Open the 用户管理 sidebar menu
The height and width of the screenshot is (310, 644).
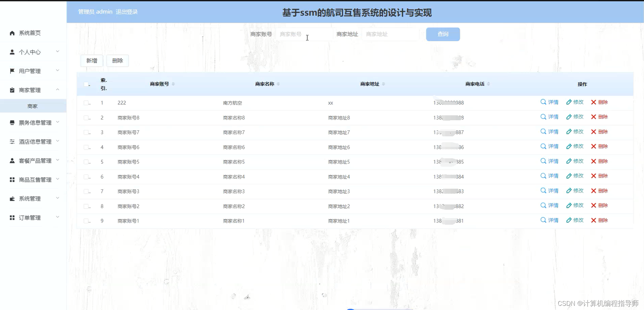[33, 71]
